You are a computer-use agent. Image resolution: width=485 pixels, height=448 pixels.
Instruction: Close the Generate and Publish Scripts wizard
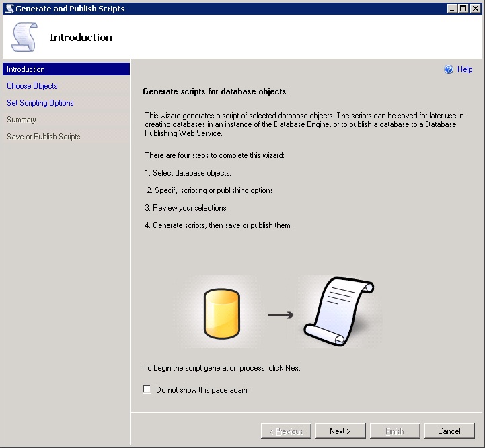(474, 9)
